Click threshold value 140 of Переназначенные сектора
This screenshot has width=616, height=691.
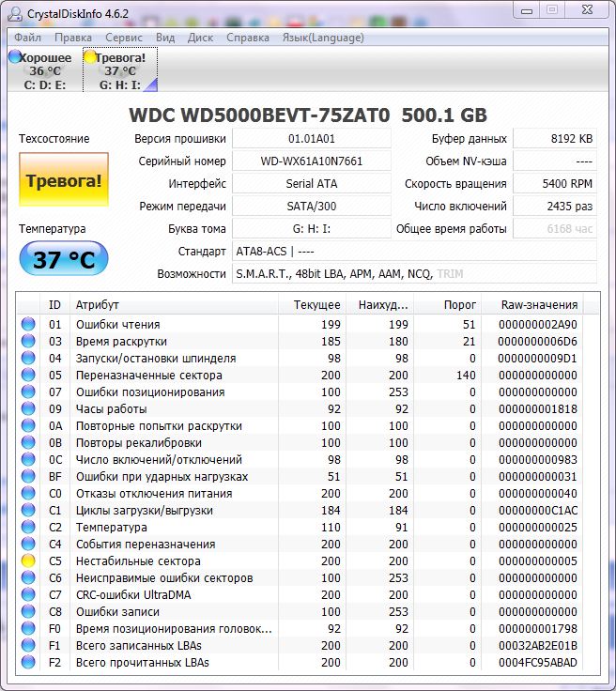click(x=466, y=375)
